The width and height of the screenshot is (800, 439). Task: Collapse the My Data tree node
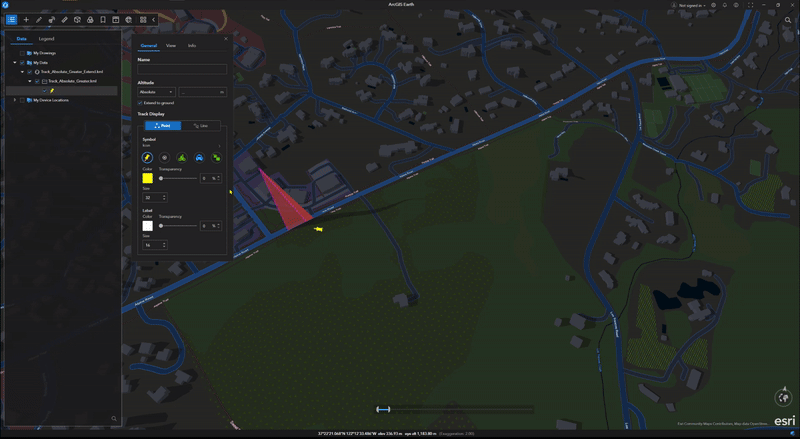point(15,63)
